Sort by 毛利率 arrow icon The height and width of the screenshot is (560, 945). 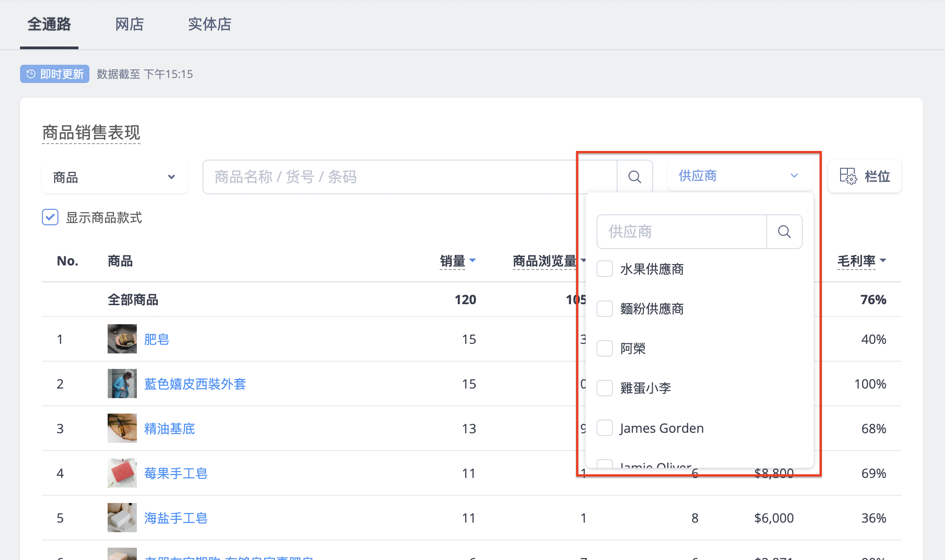coord(883,260)
